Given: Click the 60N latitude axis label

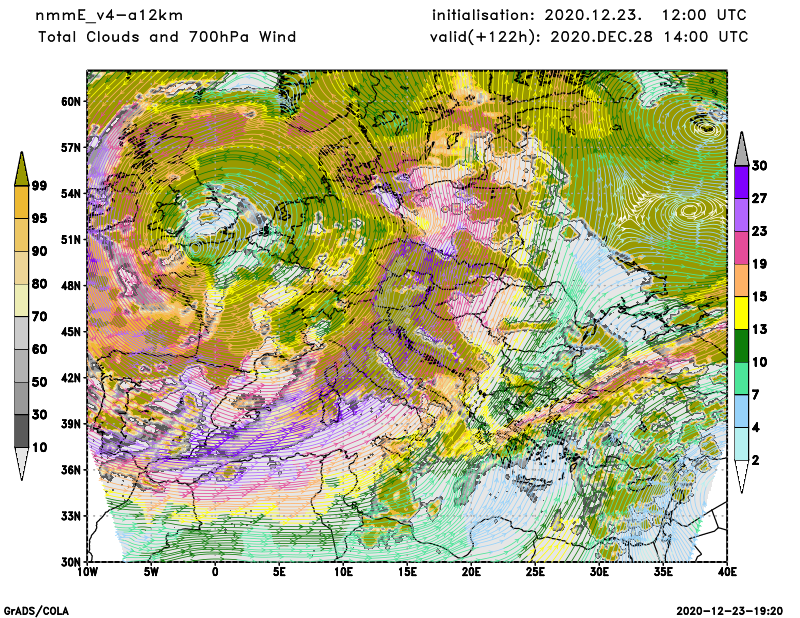Looking at the screenshot, I should (70, 101).
